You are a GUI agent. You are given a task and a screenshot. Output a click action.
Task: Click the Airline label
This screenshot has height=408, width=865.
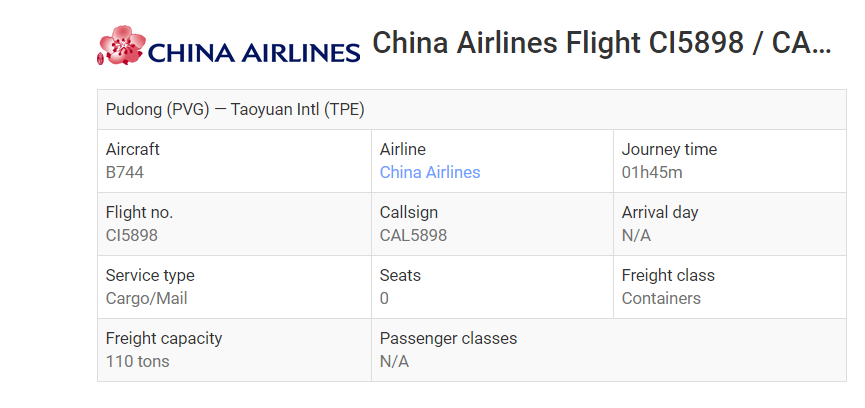point(403,149)
